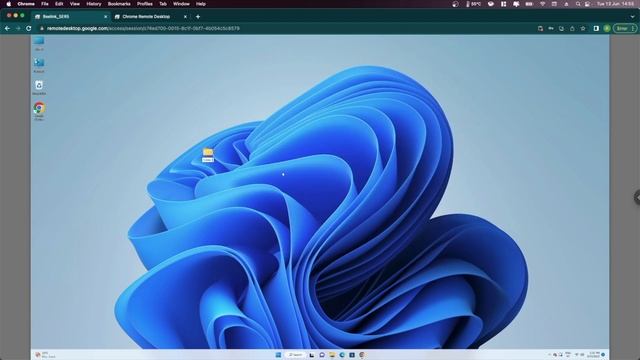This screenshot has width=640, height=360.
Task: Check battery status in macOS menu bar
Action: click(x=529, y=4)
